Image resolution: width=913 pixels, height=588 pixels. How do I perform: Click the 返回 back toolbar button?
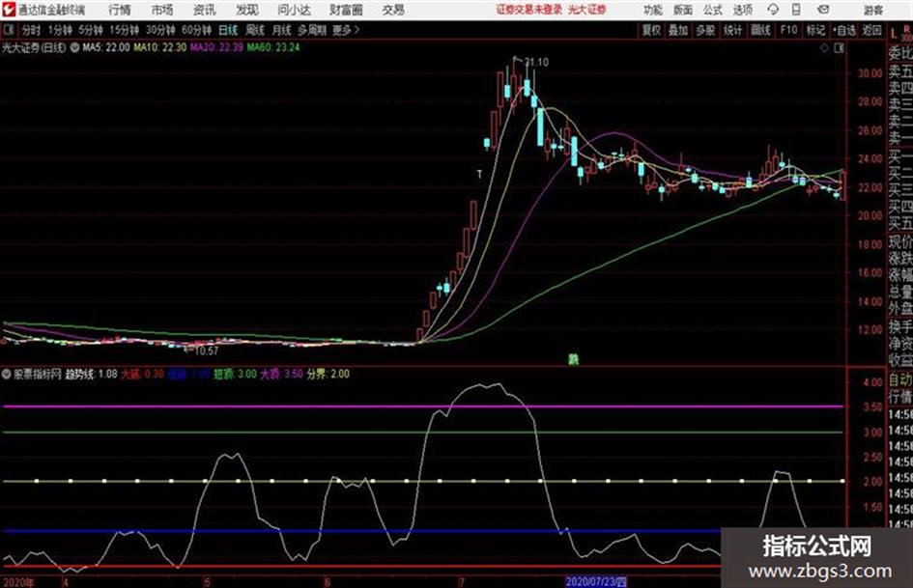pyautogui.click(x=872, y=30)
